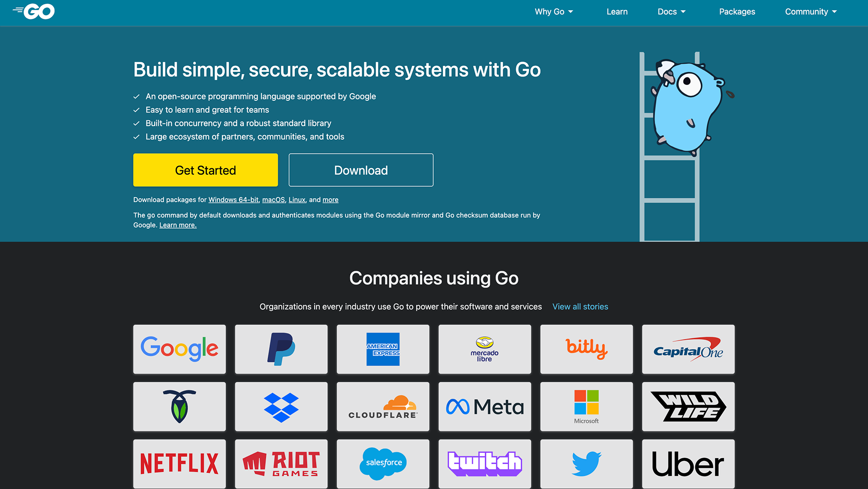Expand the Docs dropdown menu

pos(671,12)
